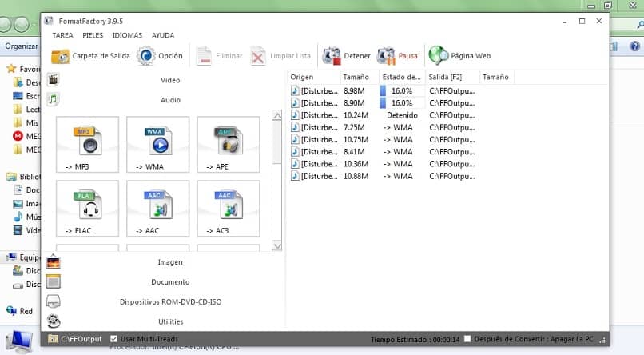Select the task row sized 8.90M
Viewport: 644px width, 355px height.
pos(383,103)
